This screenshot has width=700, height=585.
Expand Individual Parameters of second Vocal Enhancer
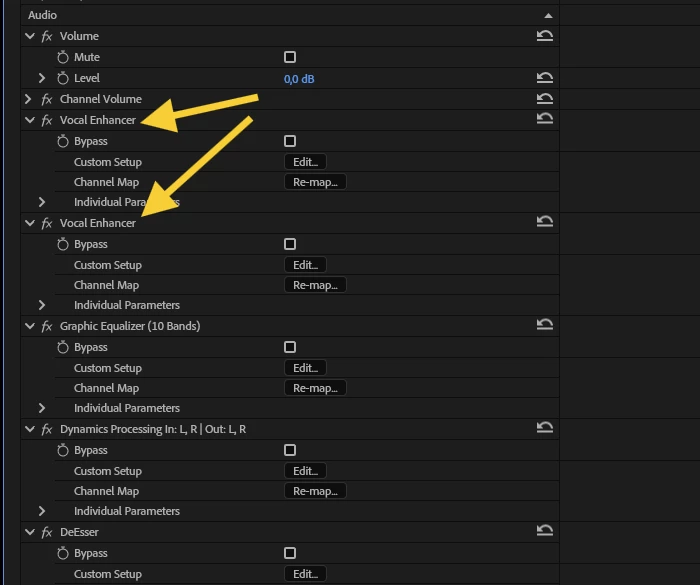coord(42,305)
